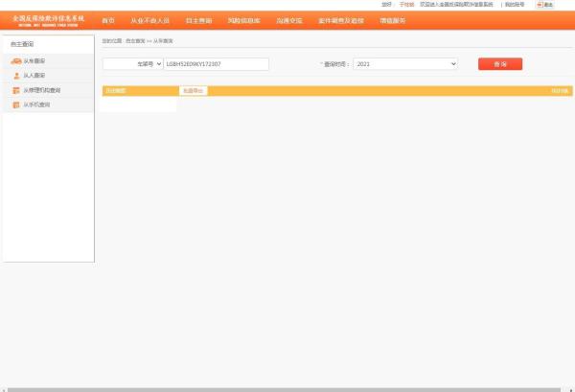Open the 车架号 query type dropdown
The width and height of the screenshot is (575, 392).
tap(132, 64)
